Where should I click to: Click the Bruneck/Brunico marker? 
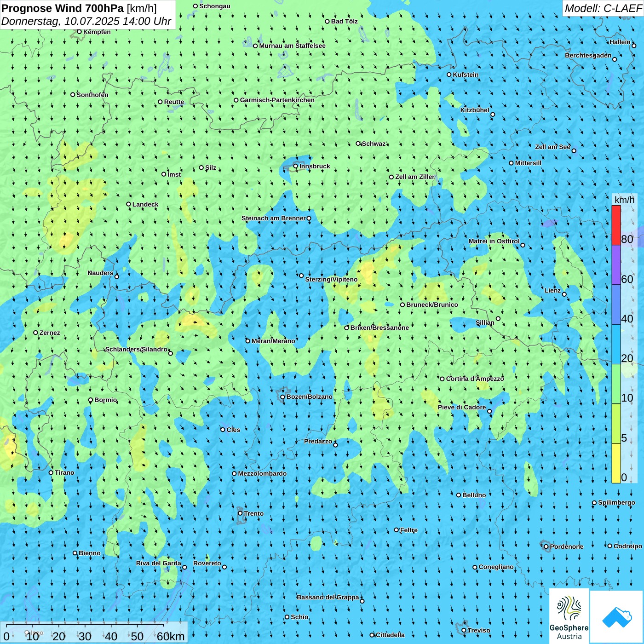tap(402, 305)
